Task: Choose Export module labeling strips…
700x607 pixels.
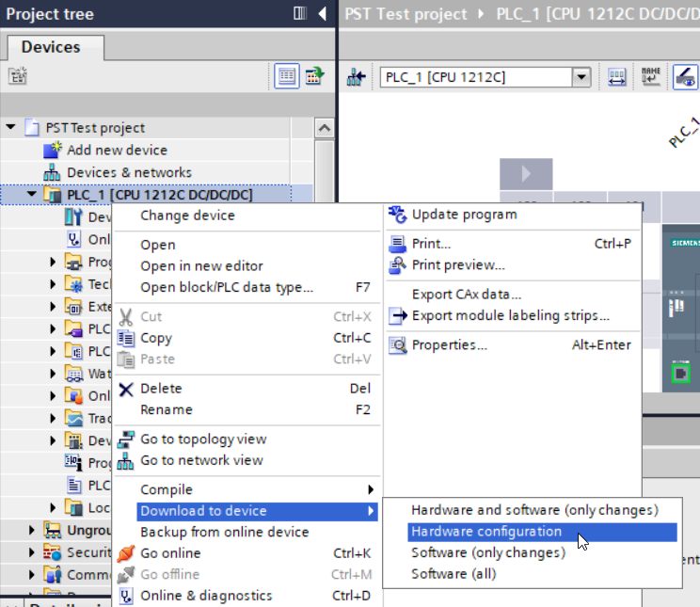Action: [511, 316]
